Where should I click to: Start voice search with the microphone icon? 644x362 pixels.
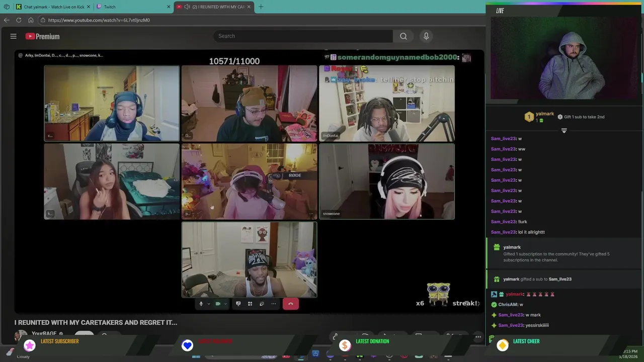[426, 36]
